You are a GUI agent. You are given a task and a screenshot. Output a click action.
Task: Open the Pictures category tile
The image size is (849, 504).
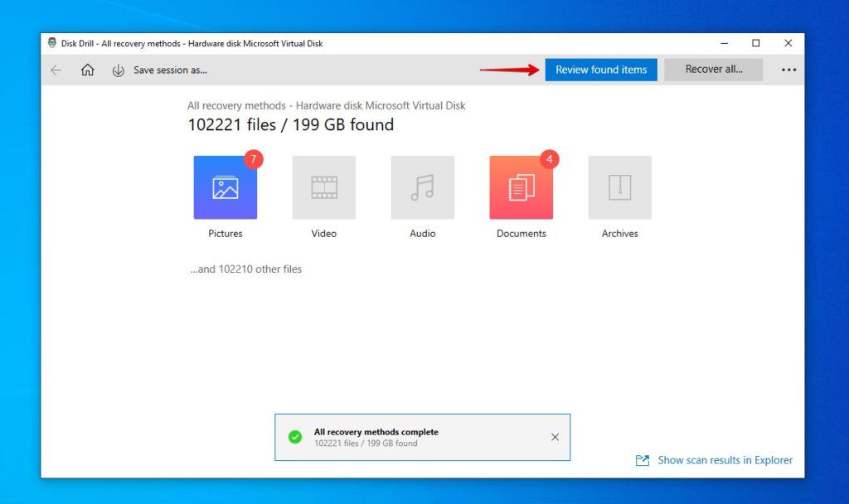pos(226,187)
